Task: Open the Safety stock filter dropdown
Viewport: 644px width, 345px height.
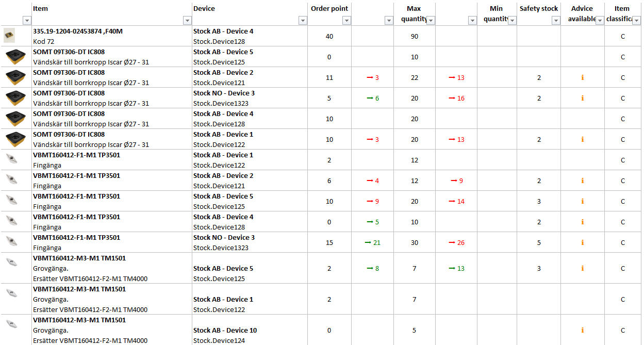Action: (x=555, y=21)
